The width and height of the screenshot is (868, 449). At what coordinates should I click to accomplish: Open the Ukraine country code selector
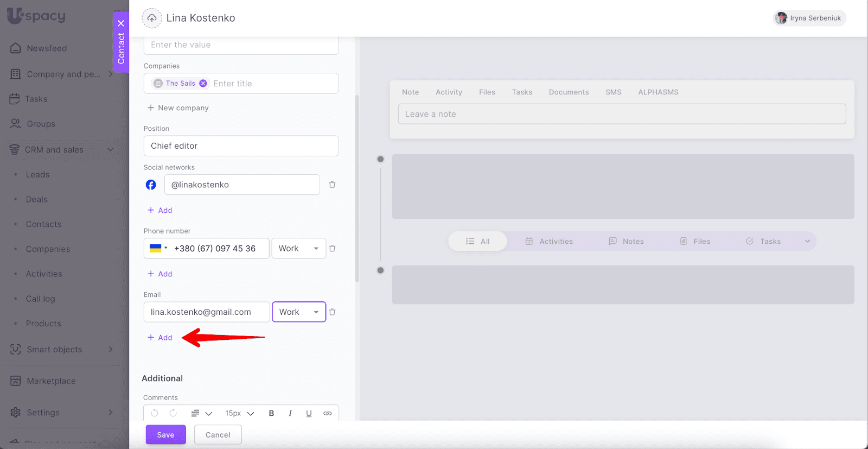pos(158,249)
